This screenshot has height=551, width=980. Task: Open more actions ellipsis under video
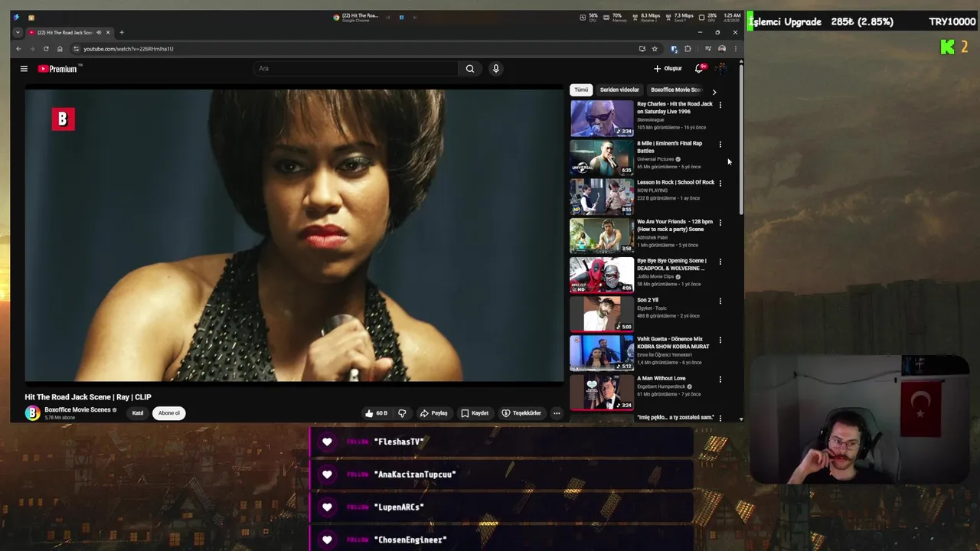click(557, 413)
